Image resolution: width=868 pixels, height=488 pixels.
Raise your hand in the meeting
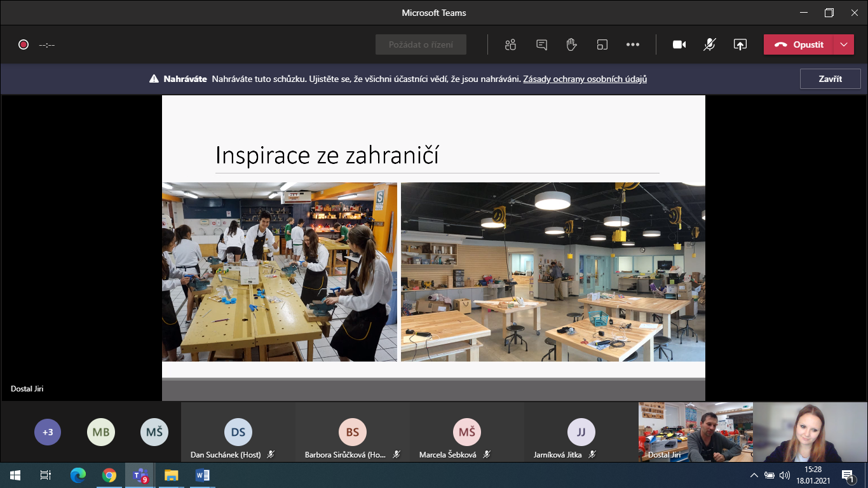571,44
